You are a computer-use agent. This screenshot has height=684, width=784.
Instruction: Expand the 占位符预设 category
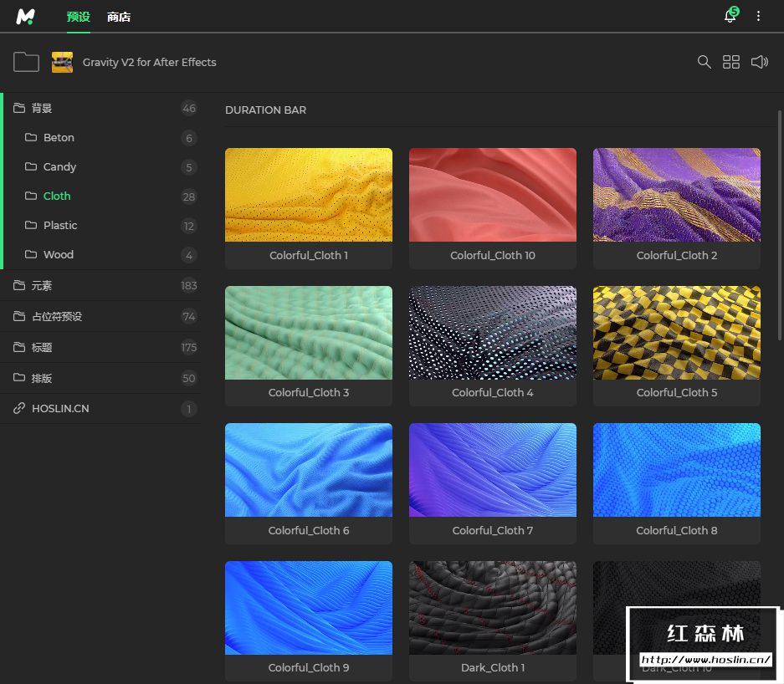[57, 317]
